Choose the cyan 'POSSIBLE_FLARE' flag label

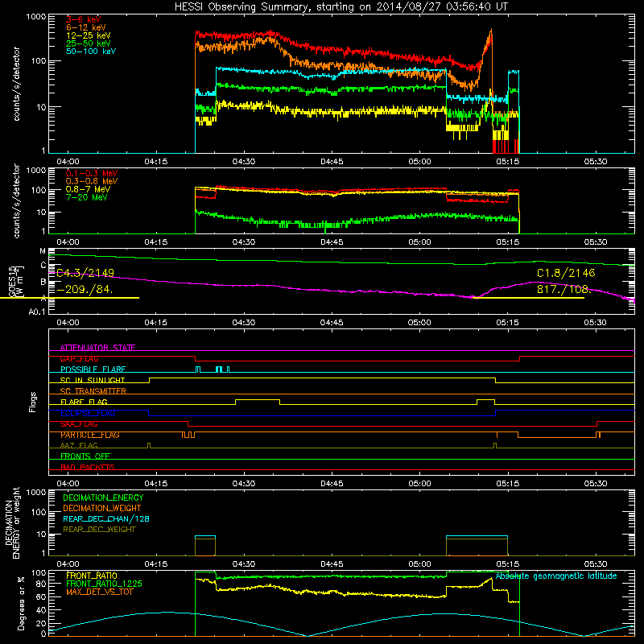point(93,369)
